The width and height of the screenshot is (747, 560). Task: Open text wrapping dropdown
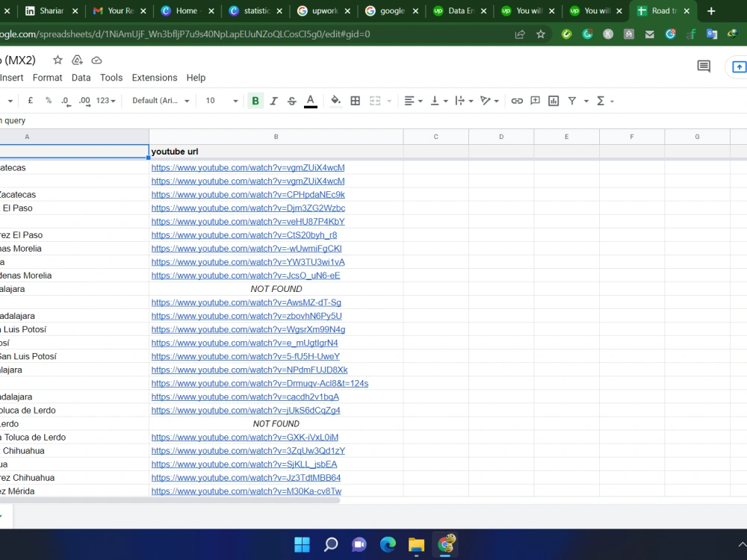(464, 101)
